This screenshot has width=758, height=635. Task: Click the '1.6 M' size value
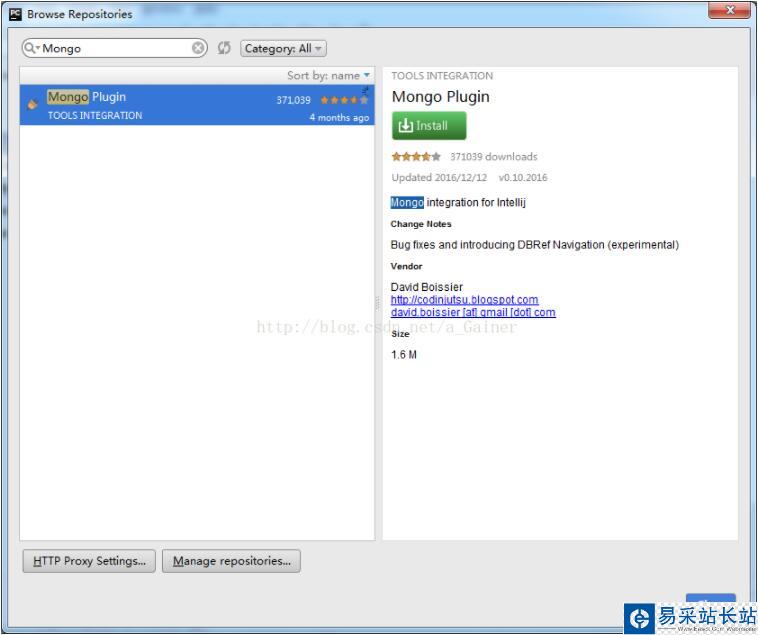pos(404,355)
